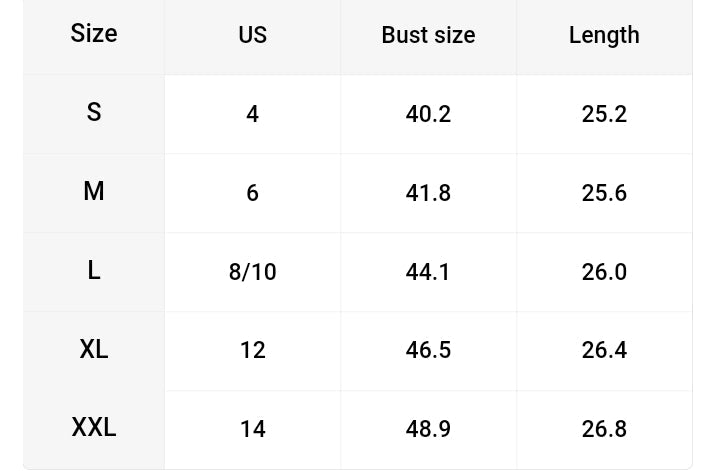720x471 pixels.
Task: Select the XXL size row label
Action: [x=94, y=429]
